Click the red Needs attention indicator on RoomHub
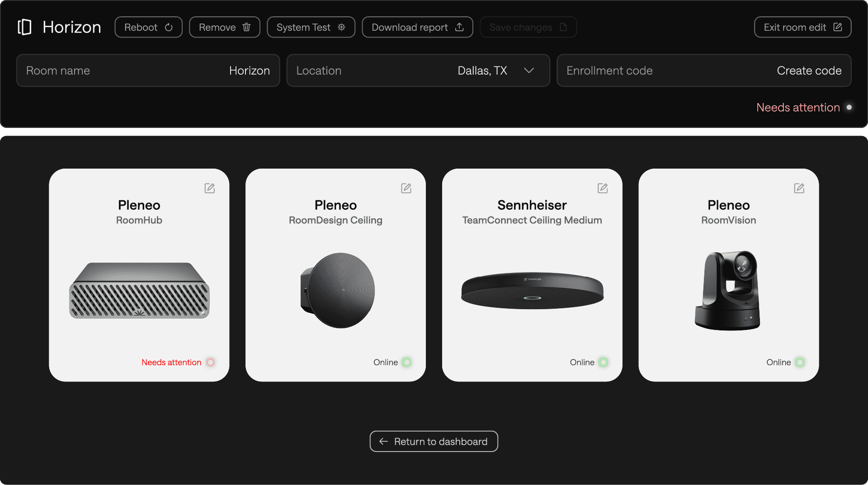The image size is (868, 485). point(210,362)
